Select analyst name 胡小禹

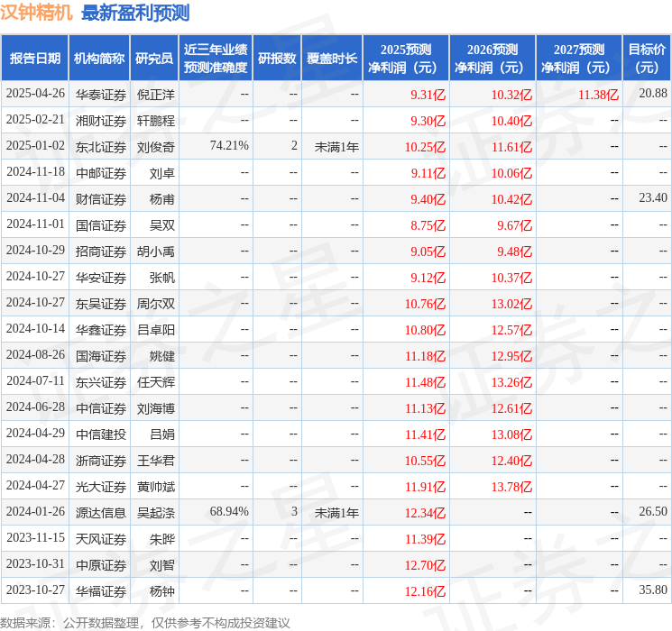[155, 251]
